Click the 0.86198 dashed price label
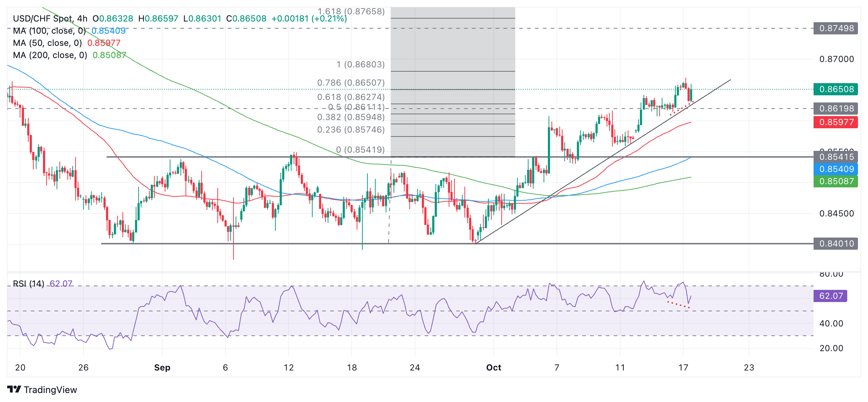 coord(835,109)
